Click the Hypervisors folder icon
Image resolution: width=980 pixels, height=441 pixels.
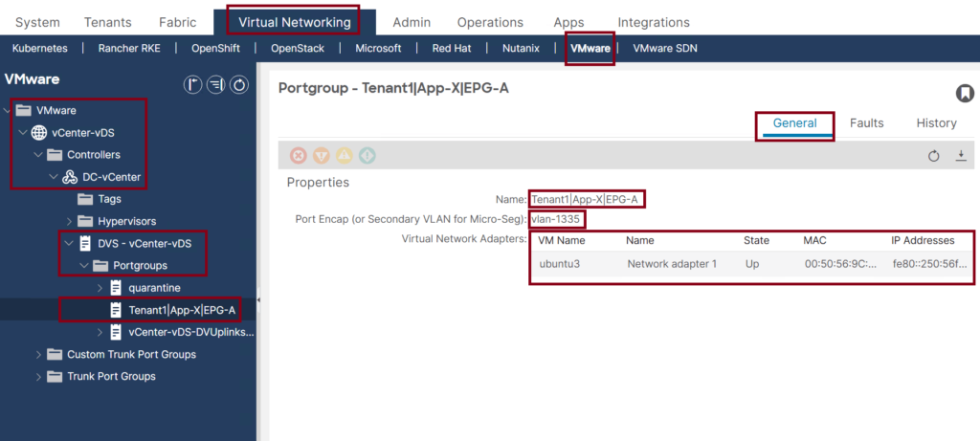point(85,221)
